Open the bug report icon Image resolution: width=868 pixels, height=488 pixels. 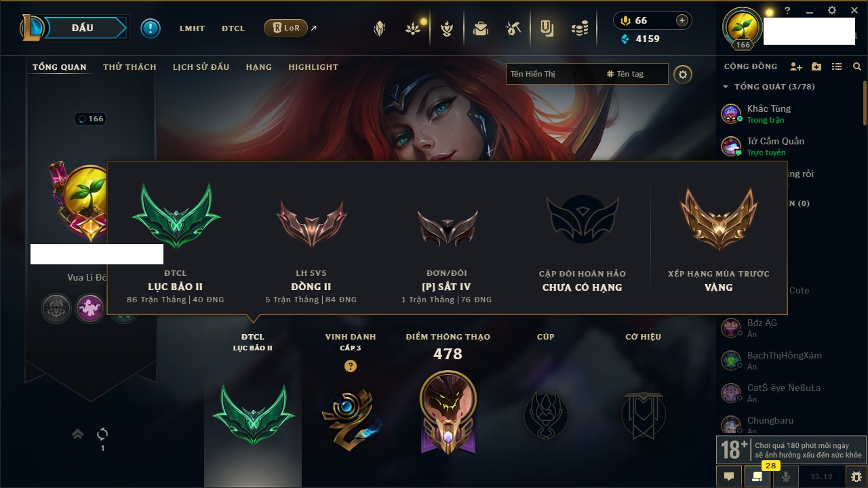[856, 476]
